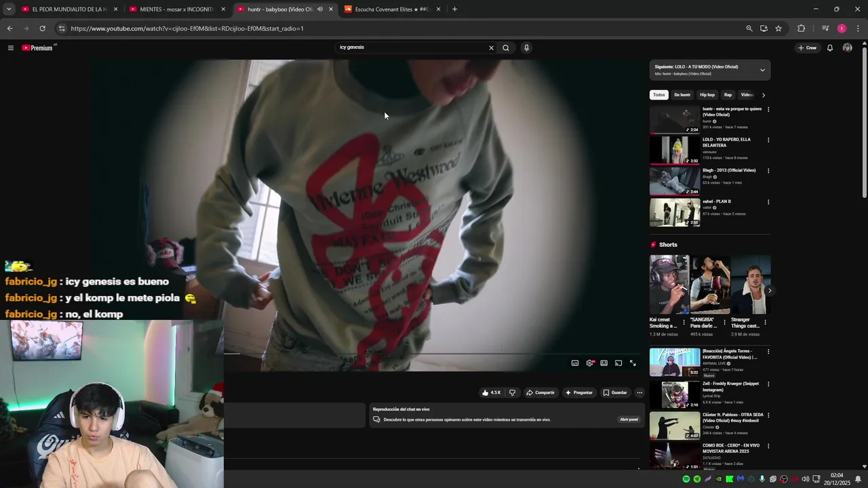The width and height of the screenshot is (868, 488).
Task: Go to YouTube Premium home logo
Action: pos(37,47)
